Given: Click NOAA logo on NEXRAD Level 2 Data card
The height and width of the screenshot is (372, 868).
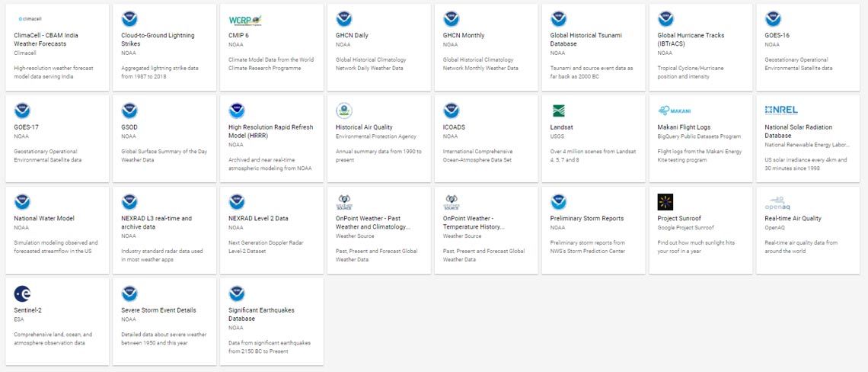Looking at the screenshot, I should click(x=237, y=202).
